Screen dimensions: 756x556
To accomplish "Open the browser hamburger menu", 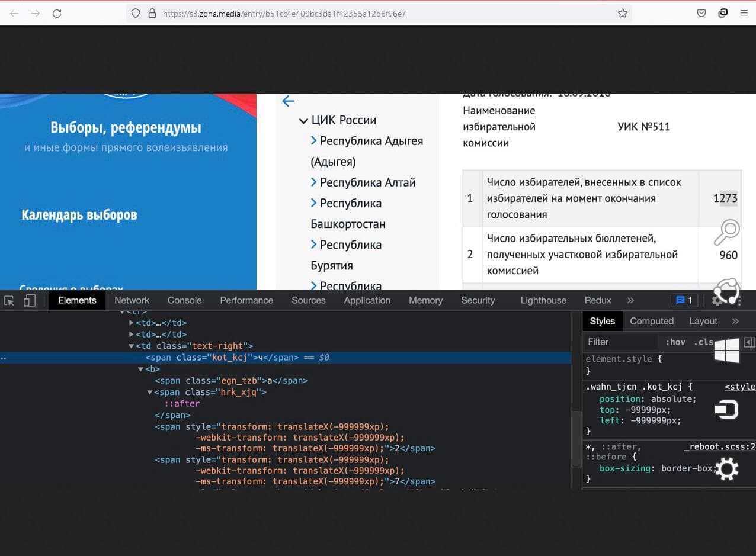I will click(x=744, y=13).
